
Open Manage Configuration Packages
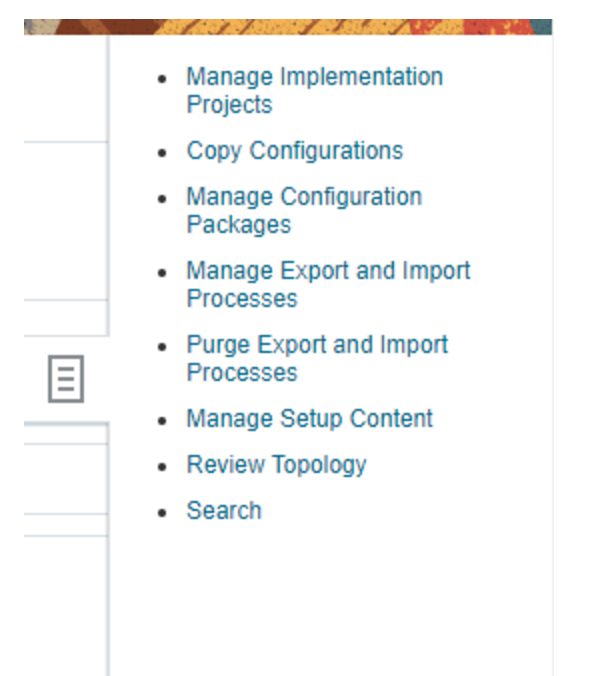coord(304,211)
